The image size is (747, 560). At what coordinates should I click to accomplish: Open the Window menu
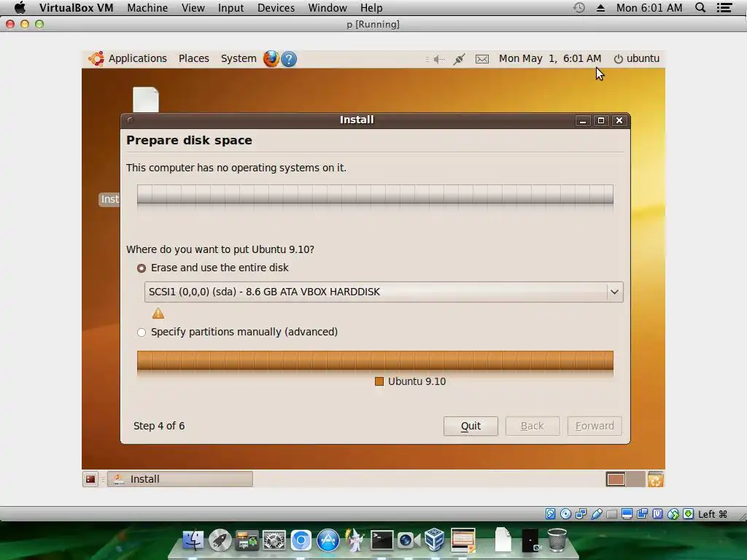click(328, 7)
